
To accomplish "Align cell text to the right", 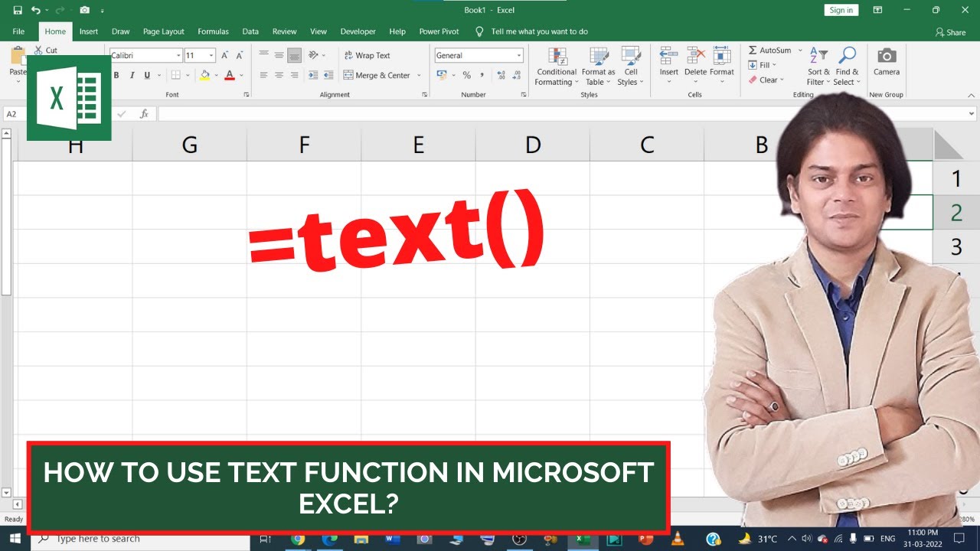I will pos(294,75).
